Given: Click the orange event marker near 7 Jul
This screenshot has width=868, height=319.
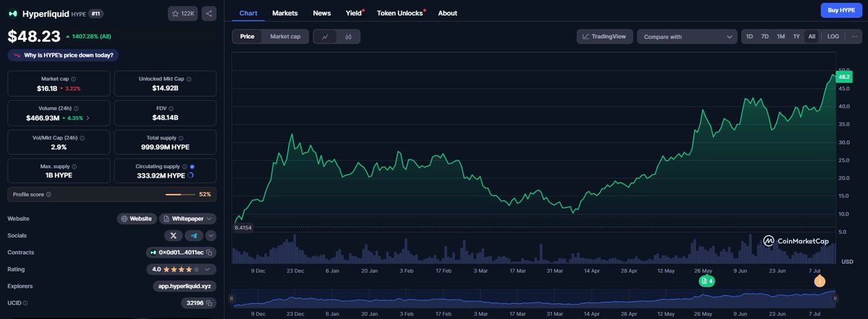Looking at the screenshot, I should pyautogui.click(x=819, y=281).
